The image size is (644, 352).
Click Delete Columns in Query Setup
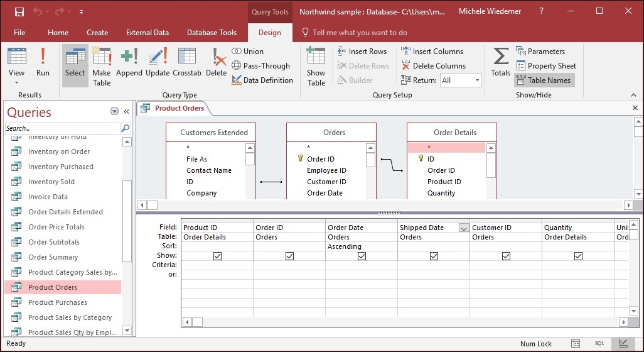click(433, 66)
